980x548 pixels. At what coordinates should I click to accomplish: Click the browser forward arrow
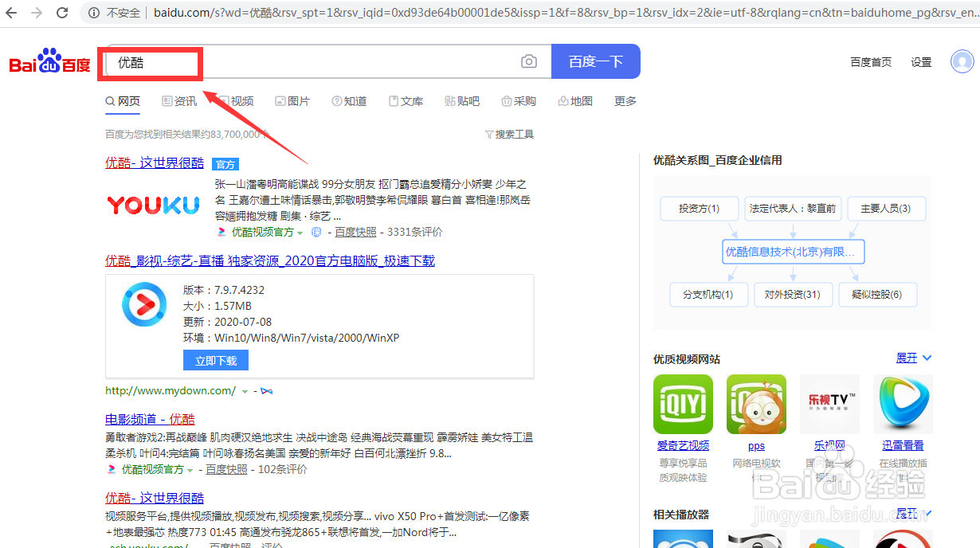pyautogui.click(x=37, y=13)
